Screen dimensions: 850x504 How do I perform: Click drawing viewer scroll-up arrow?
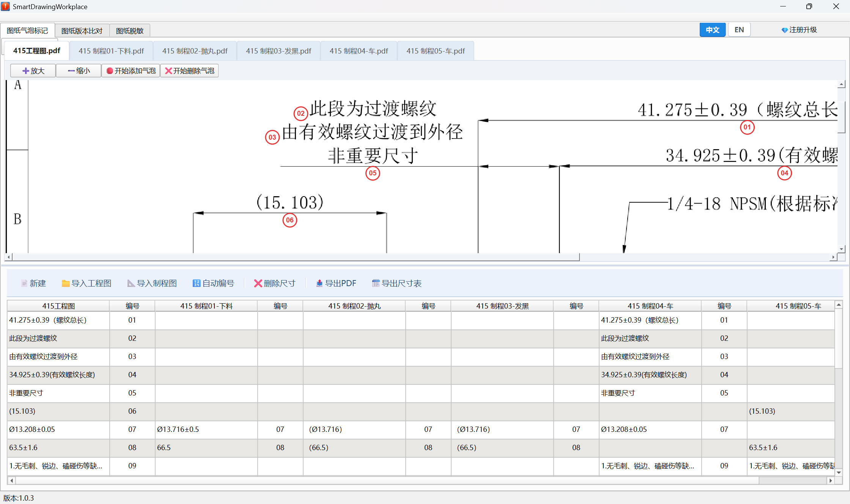pyautogui.click(x=842, y=85)
